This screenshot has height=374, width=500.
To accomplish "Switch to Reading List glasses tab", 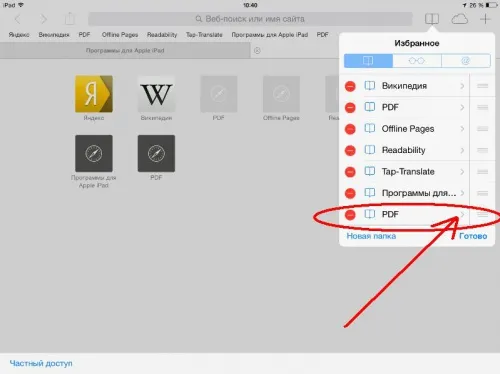I will tap(417, 61).
